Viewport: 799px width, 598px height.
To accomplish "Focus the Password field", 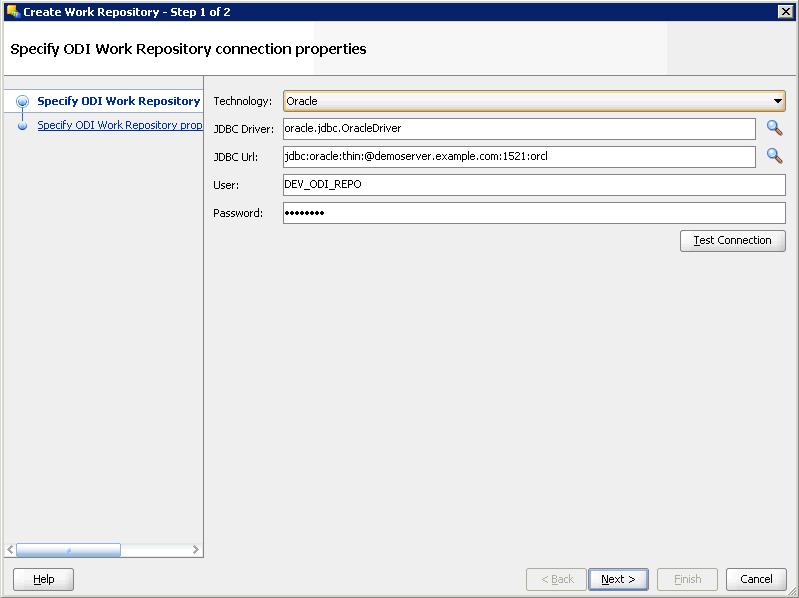I will click(x=534, y=212).
